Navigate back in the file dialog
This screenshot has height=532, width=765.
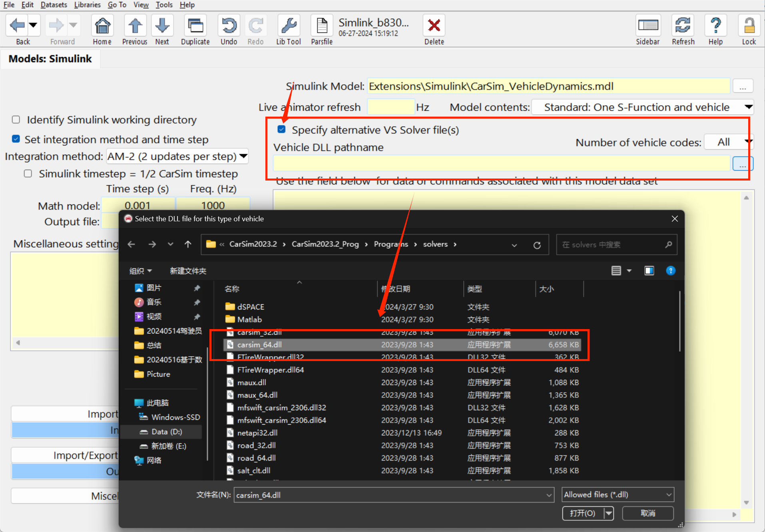coord(131,244)
